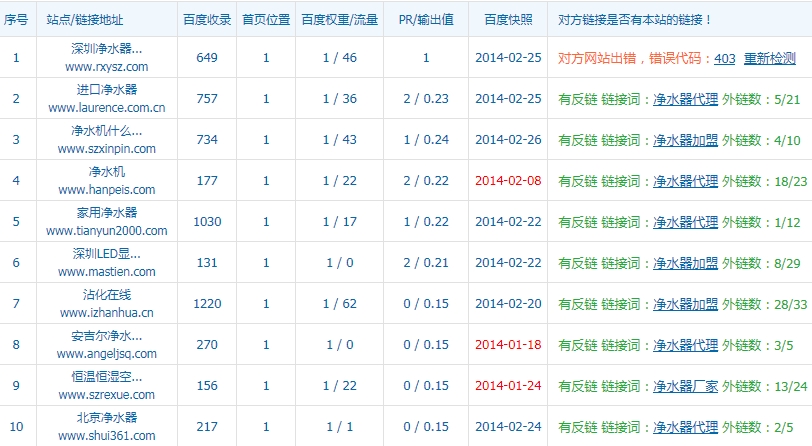Viewport: 812px width, 446px height.
Task: Click the weight/traffic value 1 / 62
Action: coord(340,303)
